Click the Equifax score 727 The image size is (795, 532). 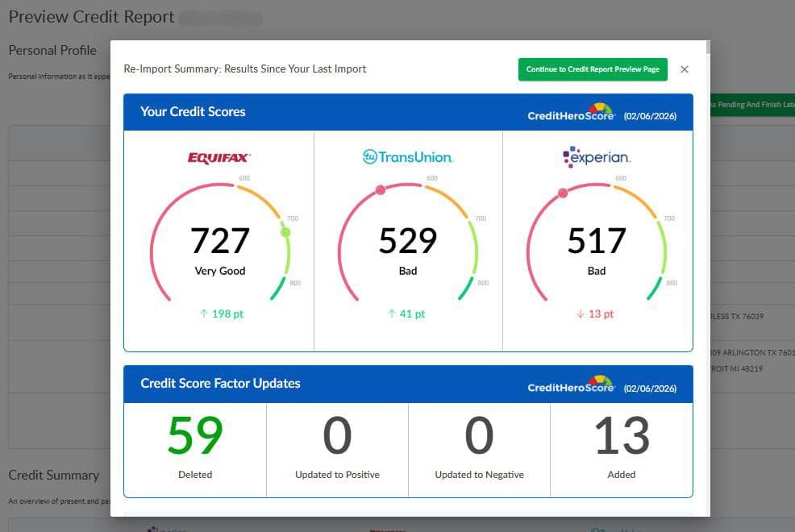coord(219,240)
